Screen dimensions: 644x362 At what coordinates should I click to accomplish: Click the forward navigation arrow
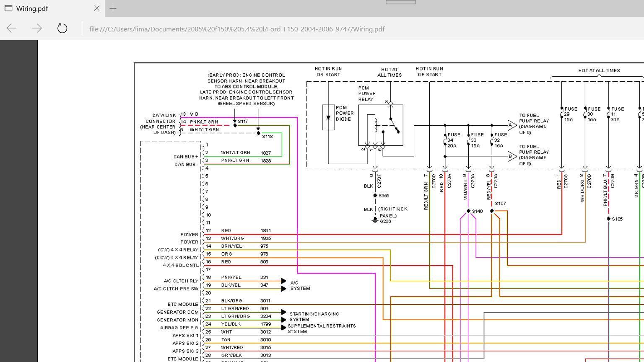pos(37,28)
